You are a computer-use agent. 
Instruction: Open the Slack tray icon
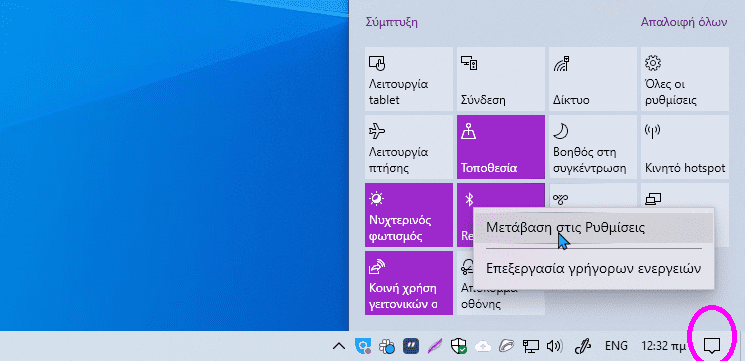click(387, 346)
